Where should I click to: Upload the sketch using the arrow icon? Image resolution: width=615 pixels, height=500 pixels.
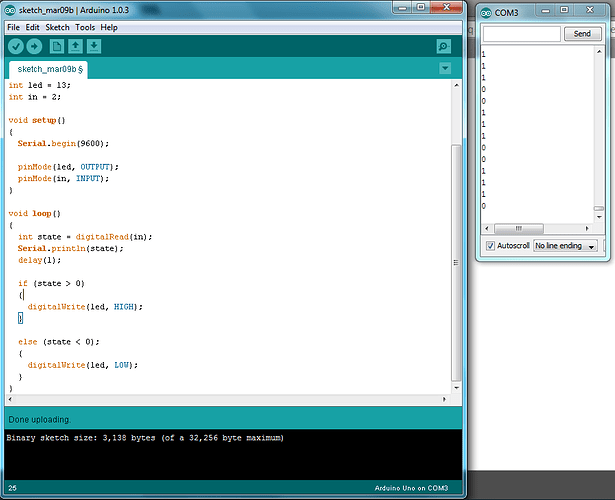(x=34, y=46)
